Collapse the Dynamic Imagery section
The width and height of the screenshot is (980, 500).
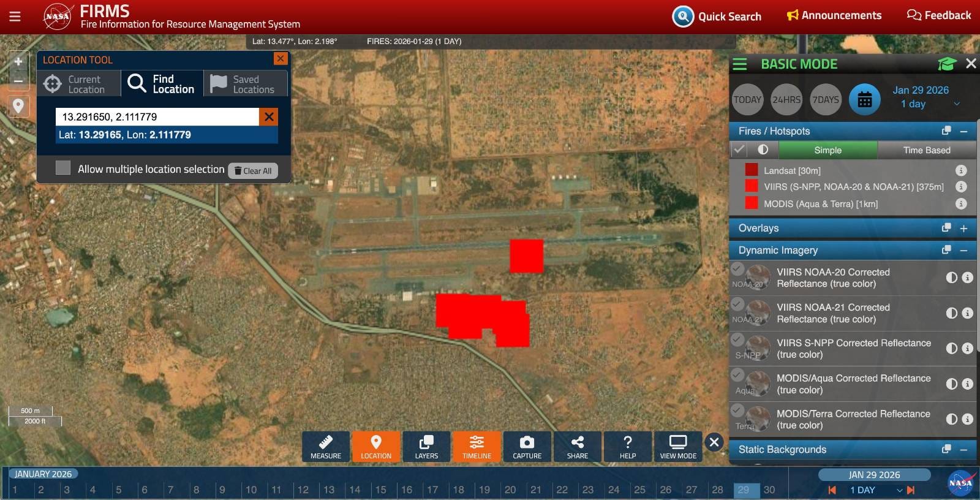(x=963, y=250)
